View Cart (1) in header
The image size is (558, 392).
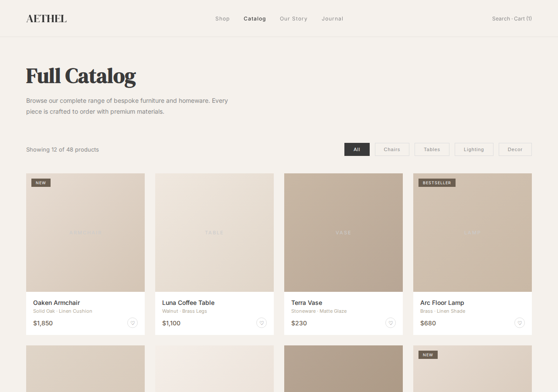(x=523, y=19)
